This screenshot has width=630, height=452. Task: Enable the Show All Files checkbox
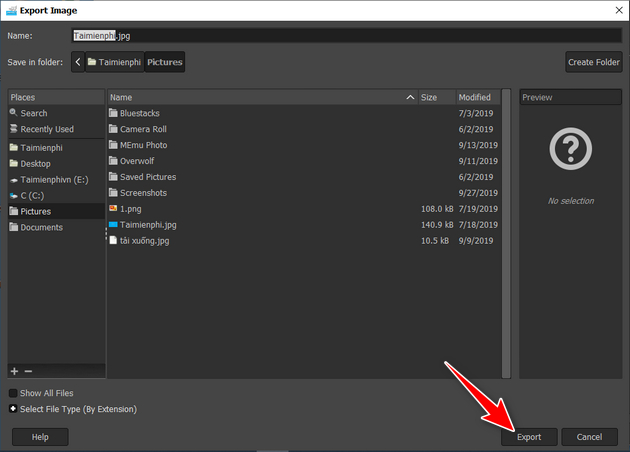click(13, 393)
